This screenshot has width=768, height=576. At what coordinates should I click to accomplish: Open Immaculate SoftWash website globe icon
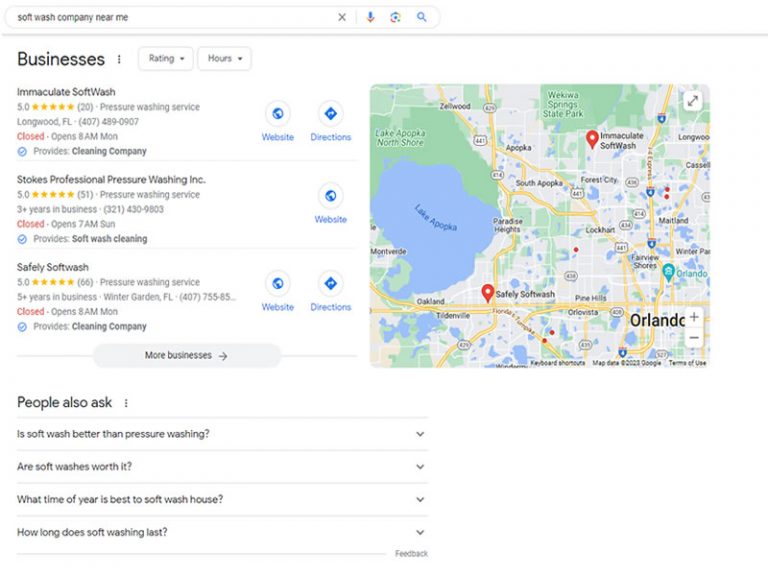tap(278, 114)
